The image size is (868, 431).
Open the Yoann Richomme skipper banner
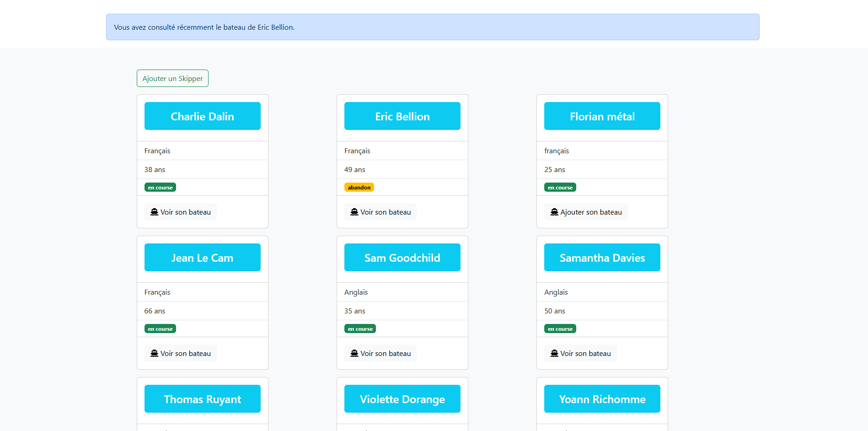click(x=602, y=399)
